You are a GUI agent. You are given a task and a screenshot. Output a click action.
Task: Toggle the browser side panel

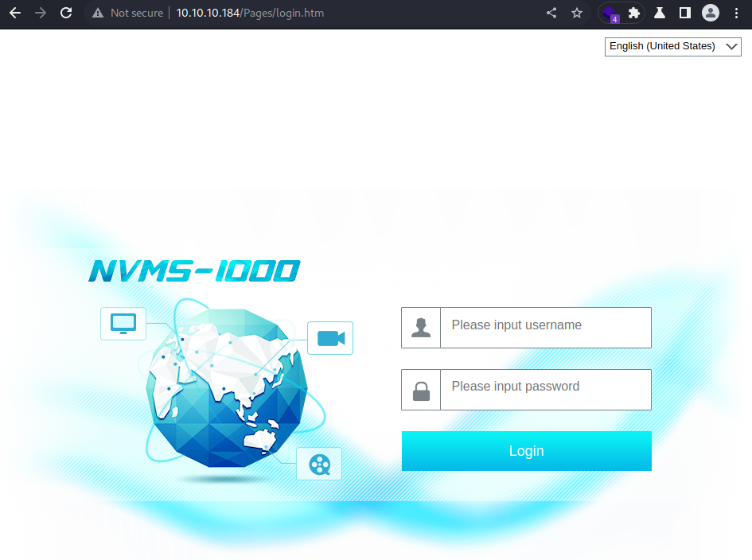(x=685, y=13)
